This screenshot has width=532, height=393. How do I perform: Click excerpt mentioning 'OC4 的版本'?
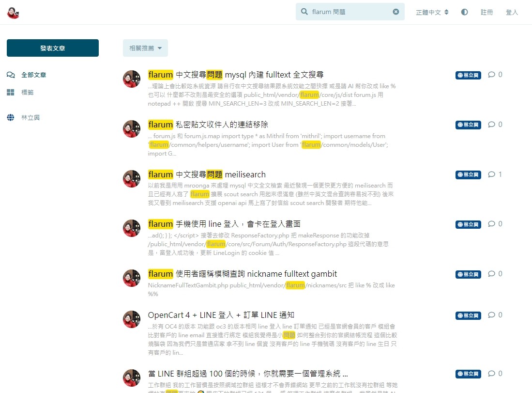[x=273, y=340]
